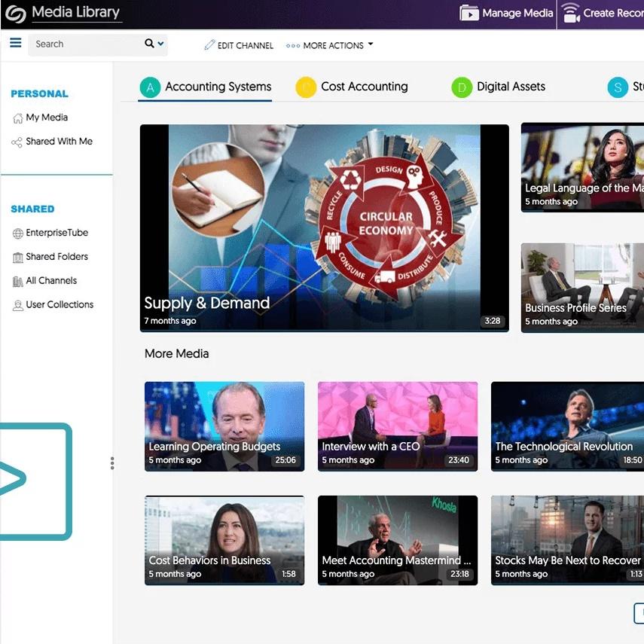Click the search magnifier icon

point(149,44)
